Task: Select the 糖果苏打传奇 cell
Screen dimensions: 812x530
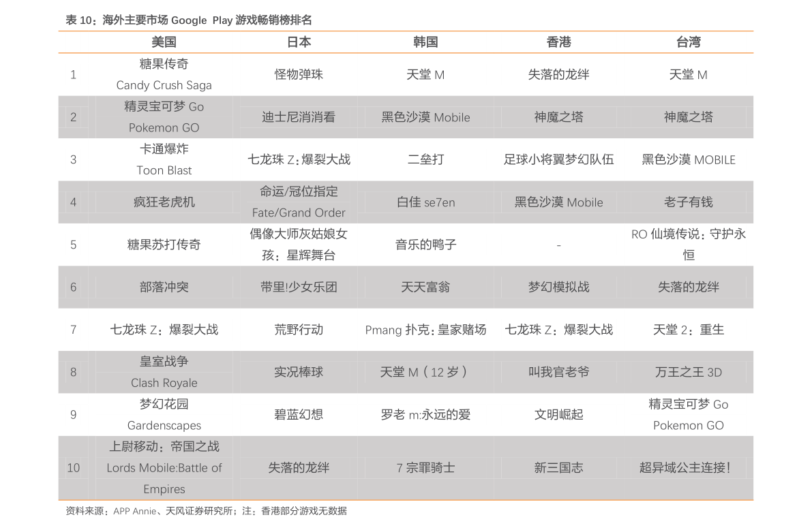Action: click(164, 245)
